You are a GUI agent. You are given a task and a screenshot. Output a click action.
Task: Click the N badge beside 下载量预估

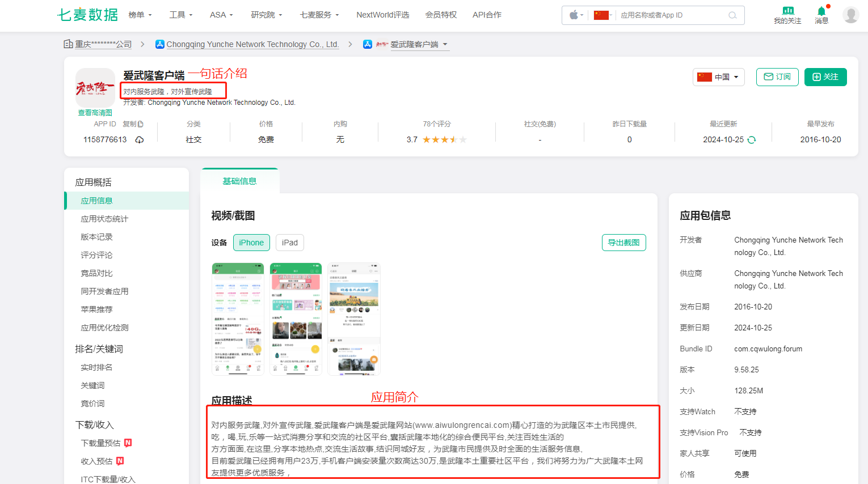[128, 443]
